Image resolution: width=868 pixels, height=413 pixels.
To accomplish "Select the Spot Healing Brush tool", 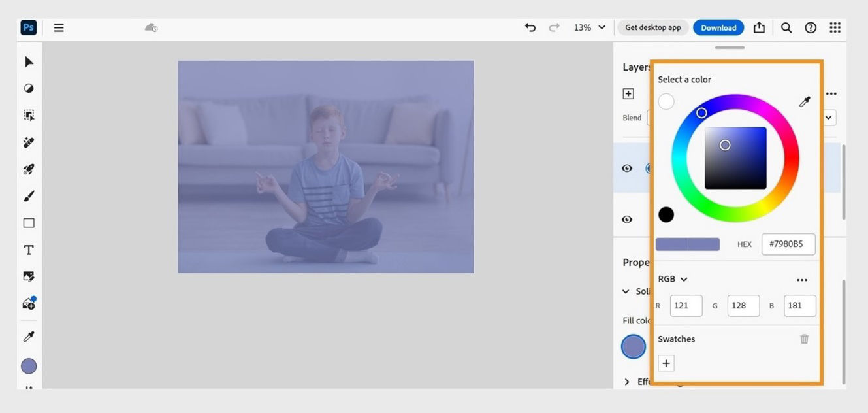I will (x=28, y=142).
